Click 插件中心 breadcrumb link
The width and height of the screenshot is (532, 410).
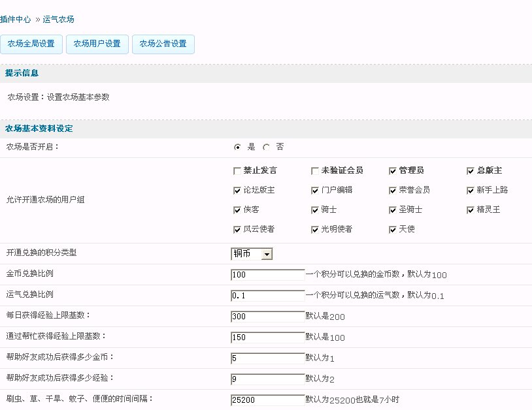16,20
